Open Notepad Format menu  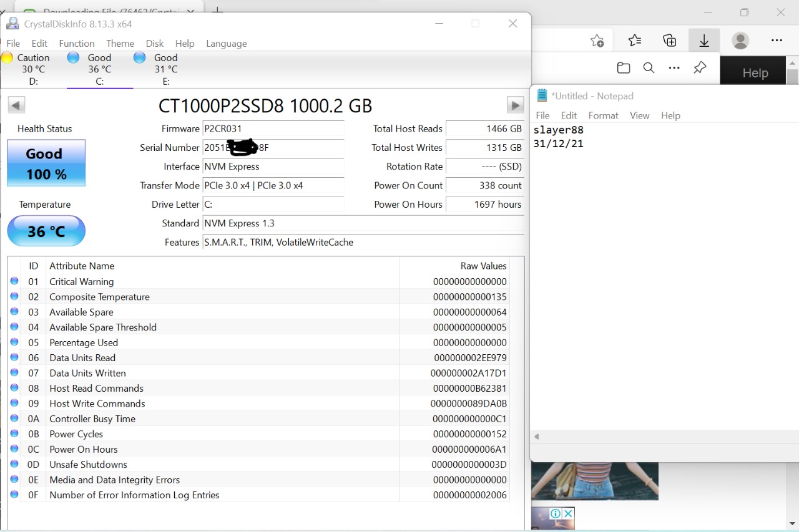pos(603,115)
